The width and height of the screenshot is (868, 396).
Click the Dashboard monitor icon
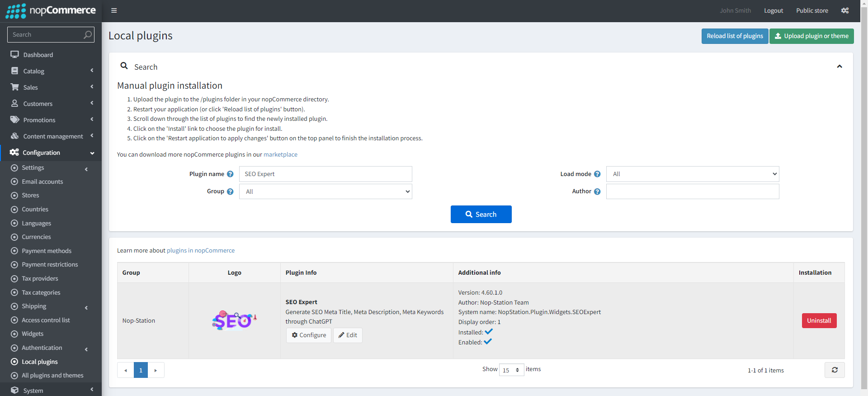tap(15, 54)
